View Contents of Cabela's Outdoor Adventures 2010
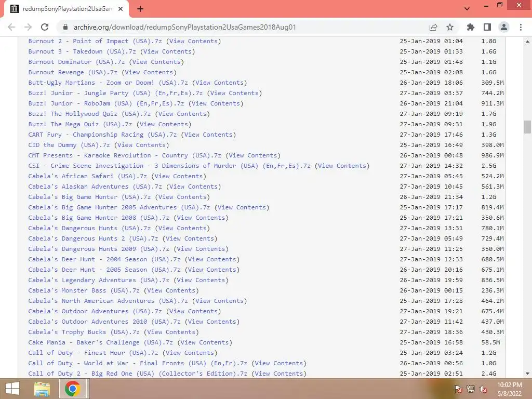 pos(212,322)
